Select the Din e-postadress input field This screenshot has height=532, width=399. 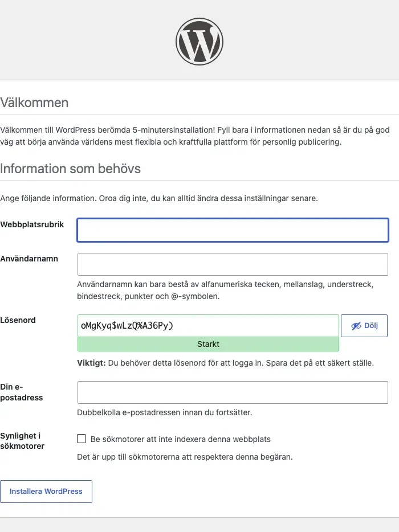click(x=233, y=392)
